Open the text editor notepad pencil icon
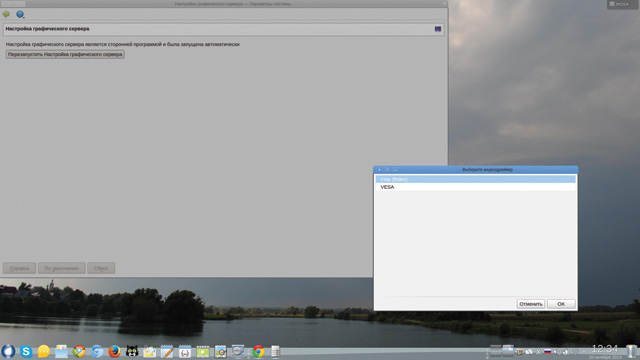 pos(167,351)
